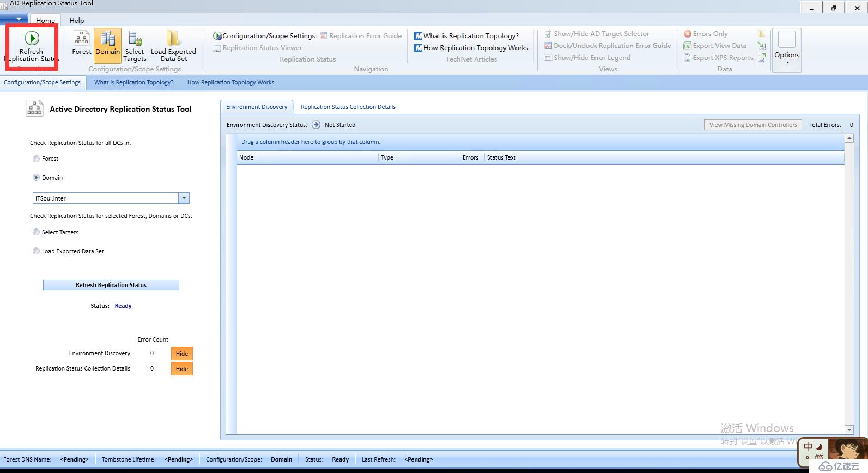
Task: Click the Load Exported Data Set folder icon
Action: pyautogui.click(x=174, y=38)
